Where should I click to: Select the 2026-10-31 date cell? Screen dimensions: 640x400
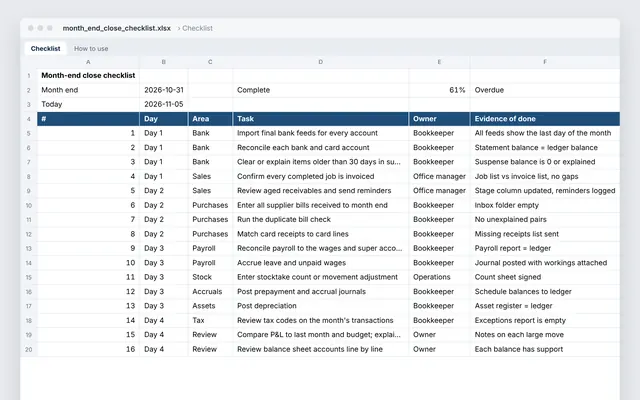[164, 90]
